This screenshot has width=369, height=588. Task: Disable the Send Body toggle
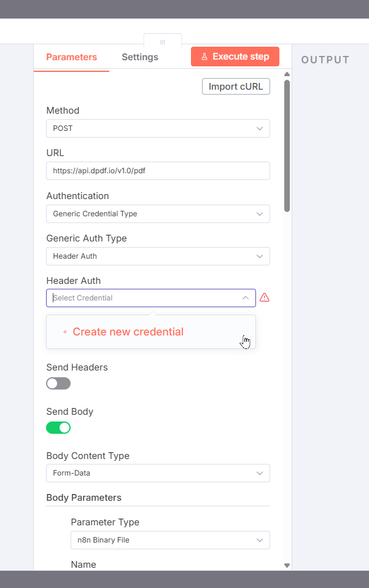click(58, 428)
